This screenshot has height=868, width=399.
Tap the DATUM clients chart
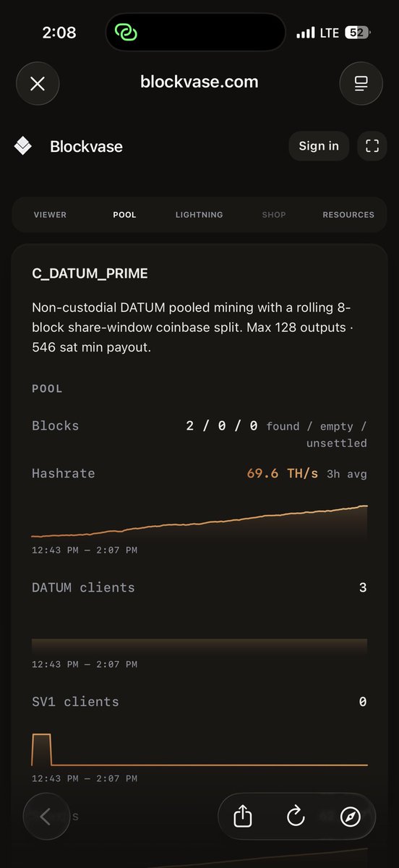click(x=199, y=646)
